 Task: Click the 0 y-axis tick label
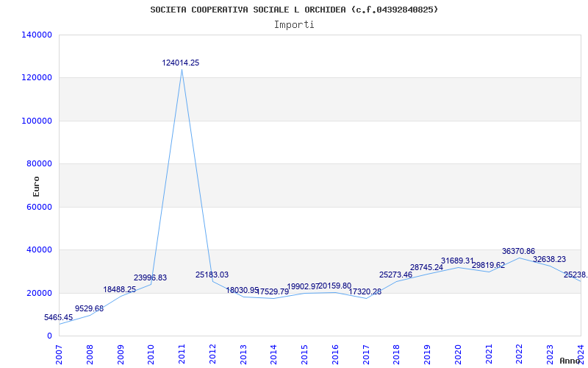[x=49, y=336]
